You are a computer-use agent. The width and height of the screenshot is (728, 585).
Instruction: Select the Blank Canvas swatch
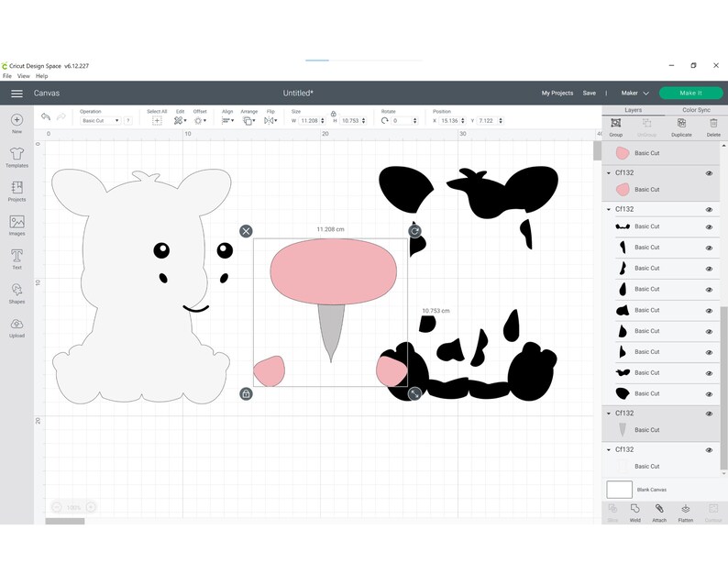(x=620, y=490)
